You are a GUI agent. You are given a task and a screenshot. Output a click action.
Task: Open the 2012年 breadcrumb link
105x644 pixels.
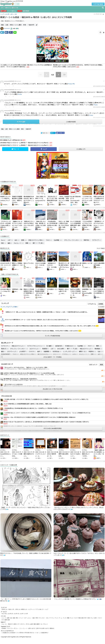coord(7,14)
